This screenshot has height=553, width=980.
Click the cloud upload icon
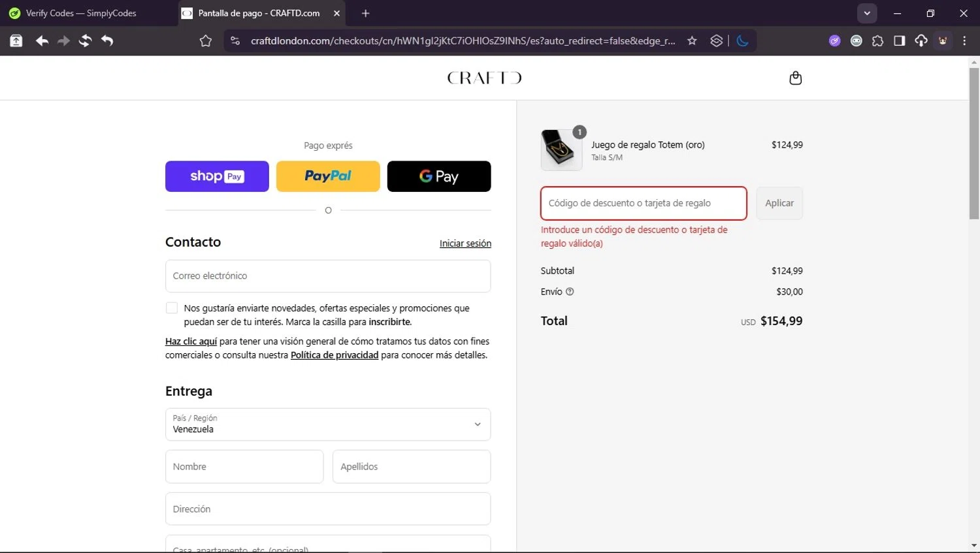[921, 41]
